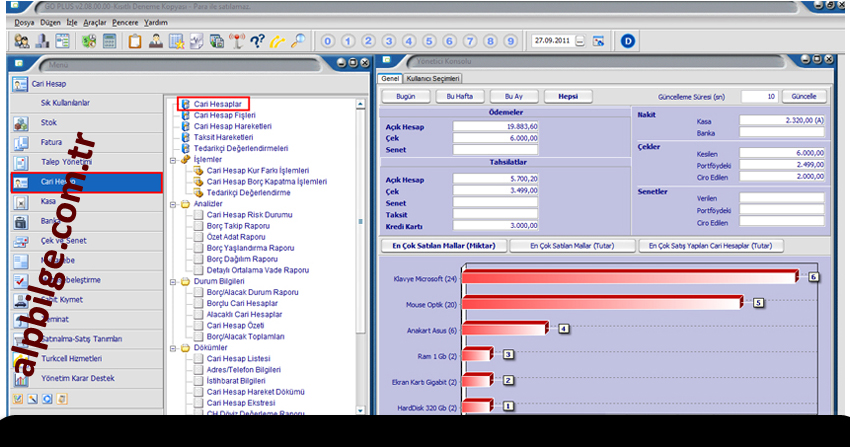Image resolution: width=850 pixels, height=447 pixels.
Task: Collapse the Analizler tree folder
Action: coord(172,204)
